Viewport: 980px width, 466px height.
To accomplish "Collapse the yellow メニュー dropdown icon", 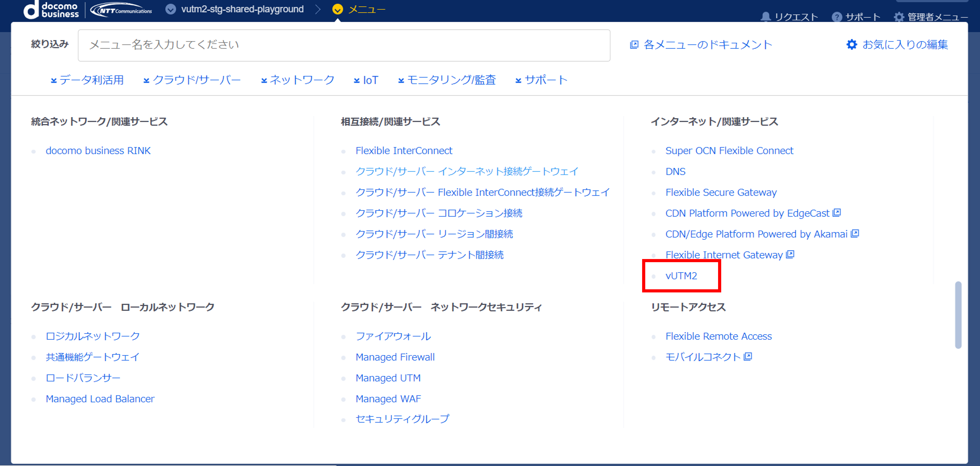I will 337,9.
